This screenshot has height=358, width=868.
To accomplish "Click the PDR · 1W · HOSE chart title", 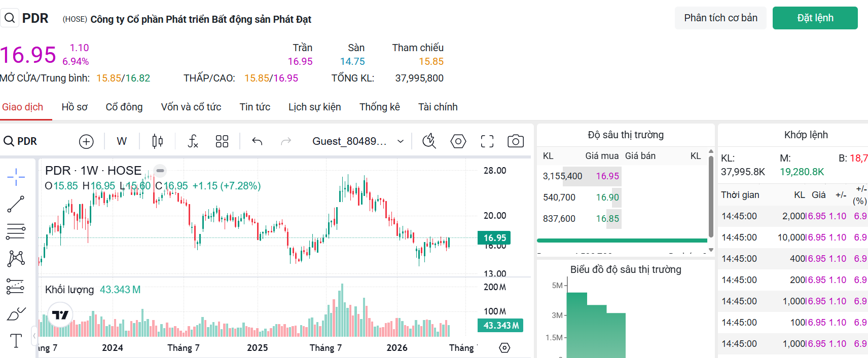I will coord(93,171).
